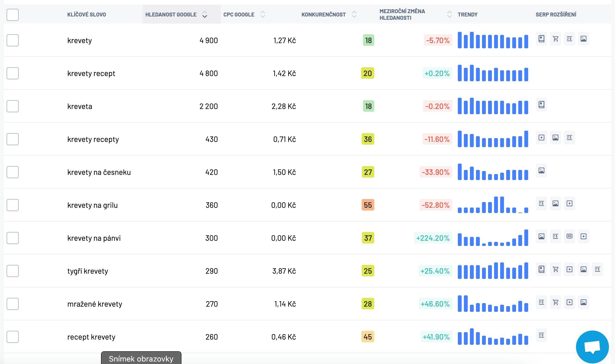Click the knowledge panel icon in tygří krevety row
This screenshot has width=615, height=364.
[541, 269]
